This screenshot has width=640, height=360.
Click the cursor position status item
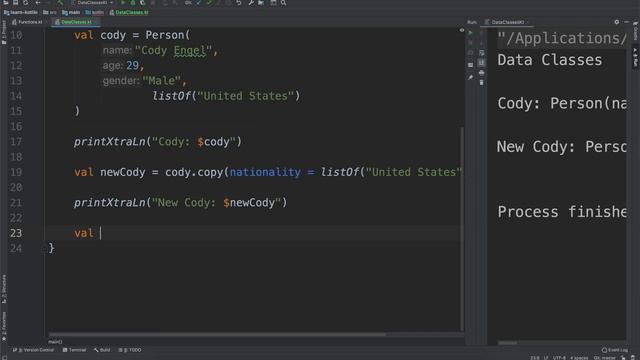click(535, 358)
